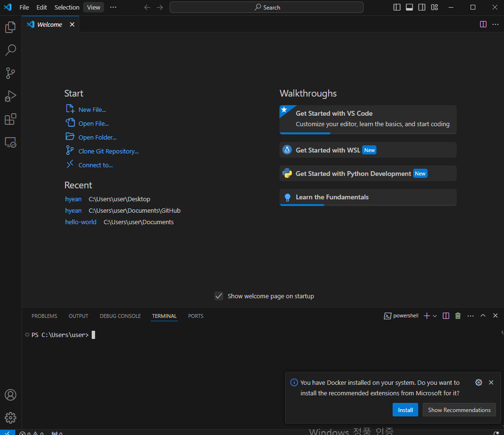Close the terminal panel
Viewport: 504px width, 435px height.
coord(495,315)
